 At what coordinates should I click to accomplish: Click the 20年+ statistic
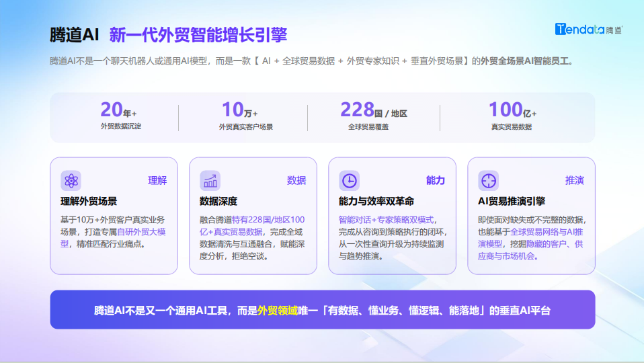coord(118,110)
